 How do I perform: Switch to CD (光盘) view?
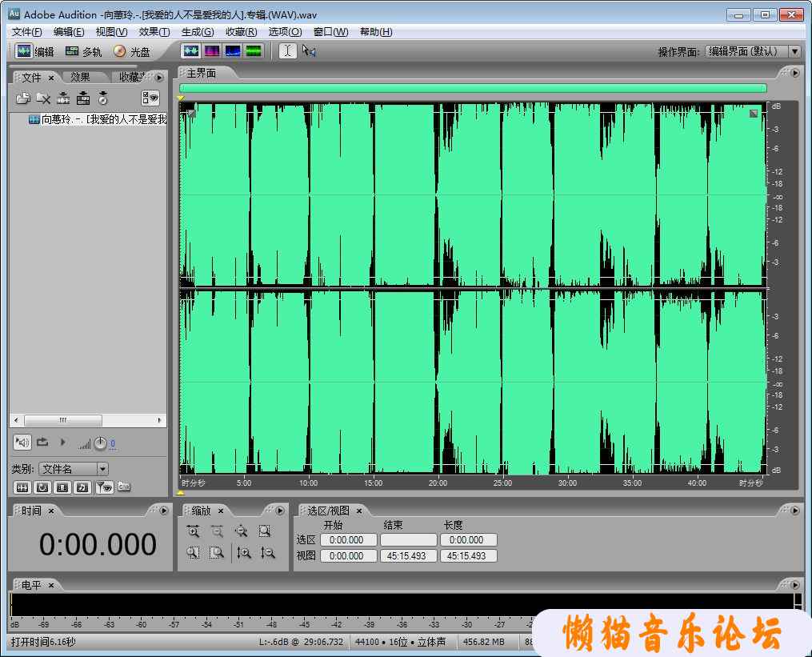131,51
